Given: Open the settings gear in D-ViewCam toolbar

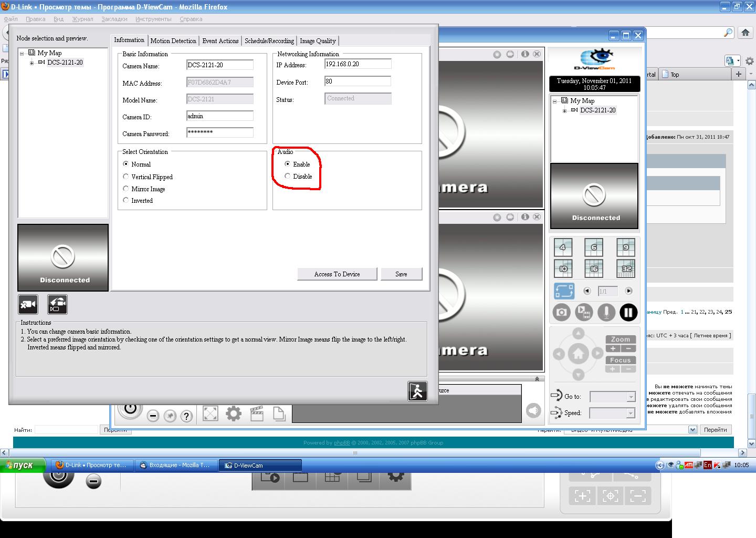Looking at the screenshot, I should pos(234,414).
